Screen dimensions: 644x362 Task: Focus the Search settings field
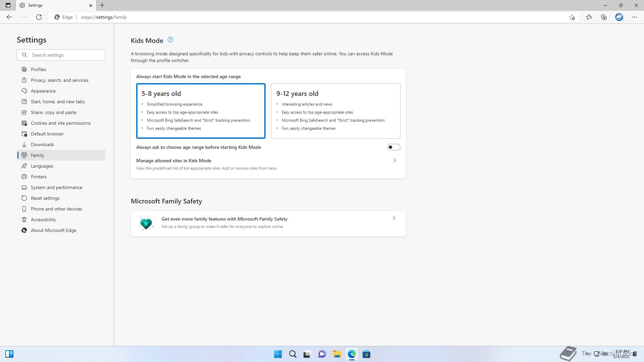[61, 55]
